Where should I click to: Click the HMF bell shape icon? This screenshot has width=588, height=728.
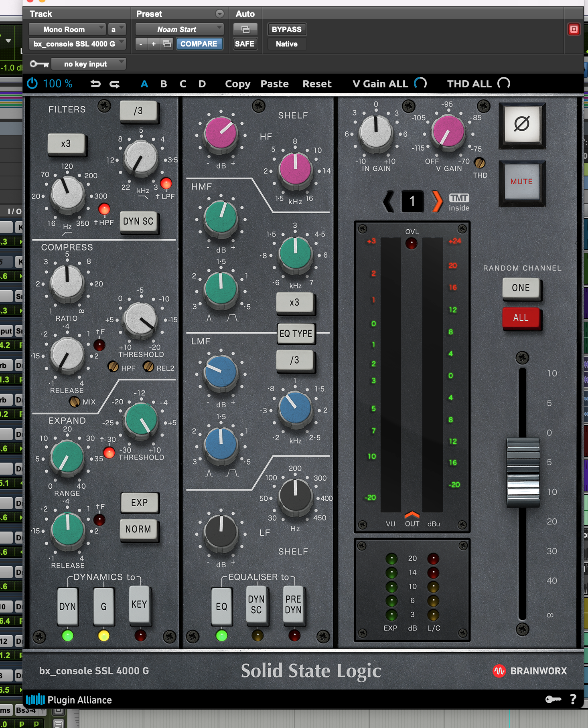pyautogui.click(x=209, y=318)
